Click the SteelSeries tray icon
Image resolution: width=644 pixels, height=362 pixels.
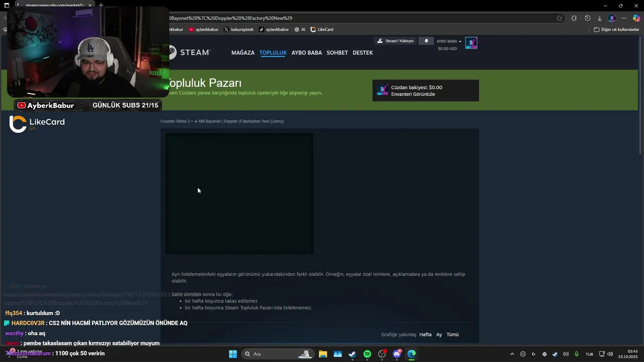pyautogui.click(x=544, y=354)
